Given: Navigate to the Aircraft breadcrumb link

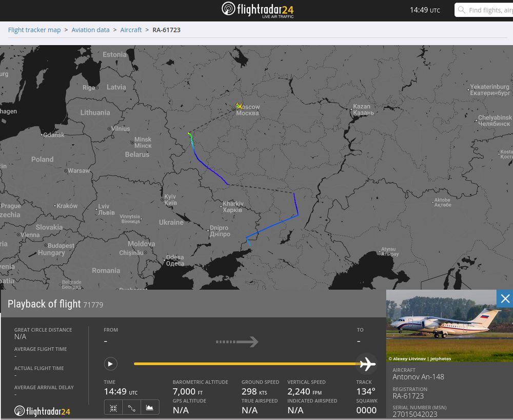Looking at the screenshot, I should click(x=131, y=30).
